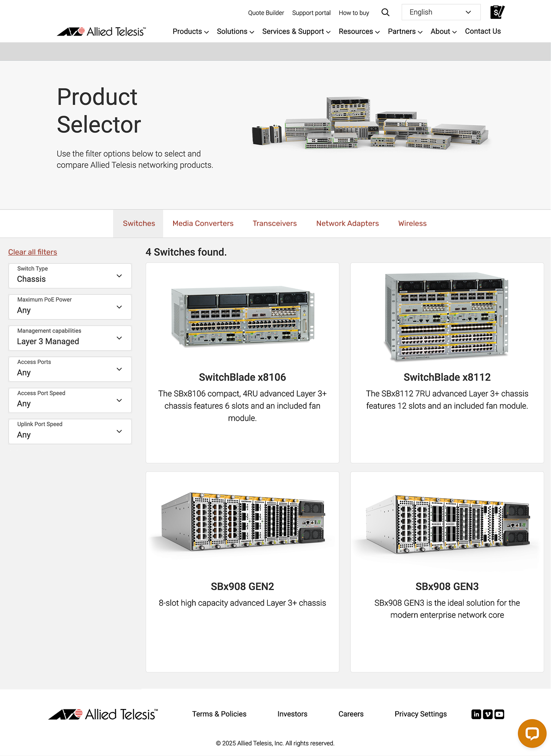
Task: Click the Allied Telesis footer logo
Action: click(x=103, y=714)
